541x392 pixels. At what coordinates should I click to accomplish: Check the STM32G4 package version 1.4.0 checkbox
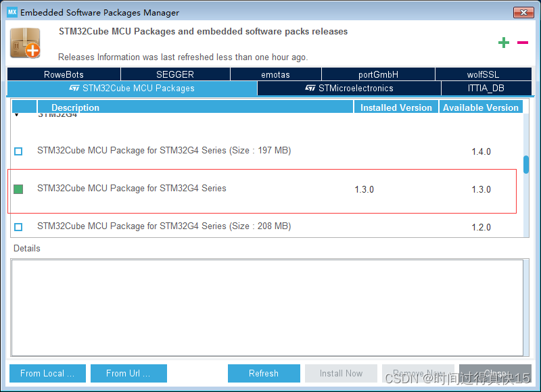pos(18,151)
